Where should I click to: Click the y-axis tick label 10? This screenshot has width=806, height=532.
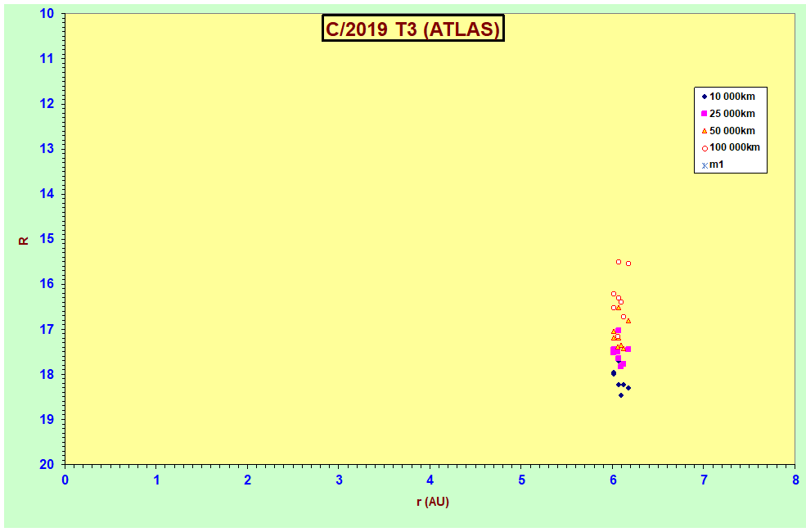[47, 14]
